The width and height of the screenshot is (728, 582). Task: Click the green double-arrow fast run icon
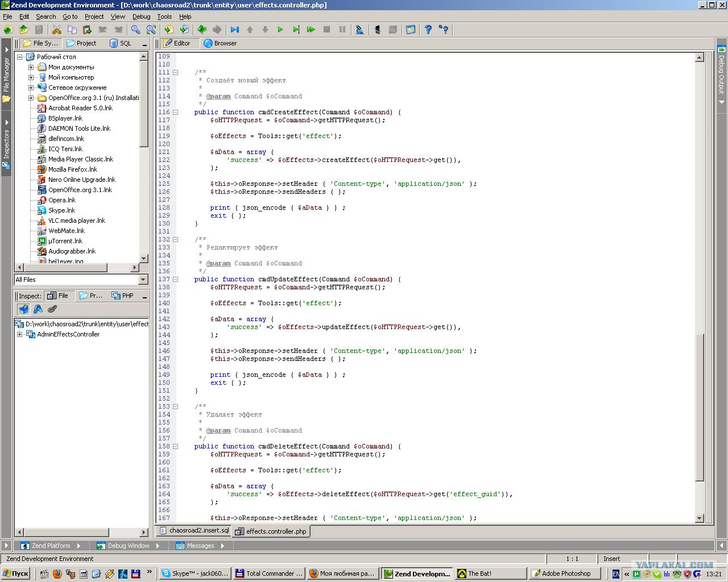(x=311, y=30)
